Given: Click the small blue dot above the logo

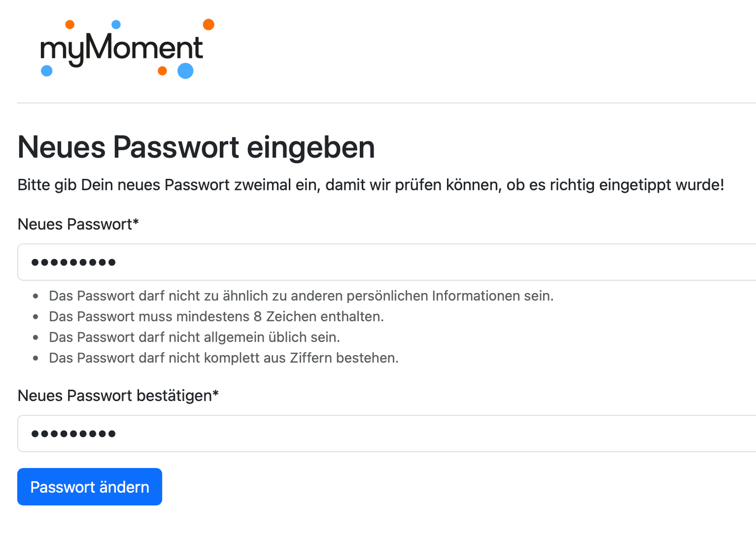Looking at the screenshot, I should click(x=116, y=24).
